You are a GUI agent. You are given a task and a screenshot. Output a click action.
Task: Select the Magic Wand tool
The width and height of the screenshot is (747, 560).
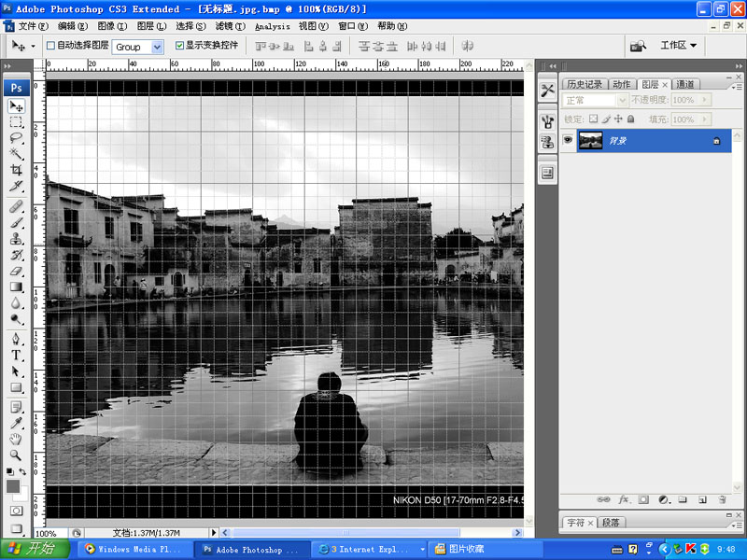[x=16, y=153]
